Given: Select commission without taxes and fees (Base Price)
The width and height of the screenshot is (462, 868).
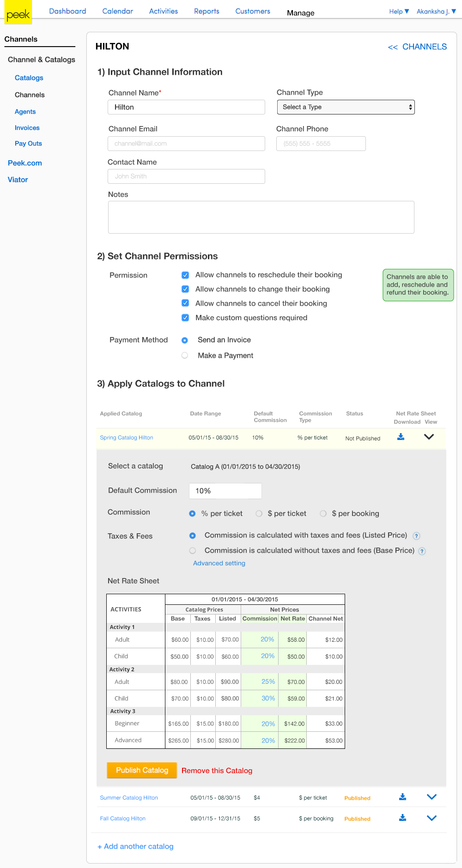Looking at the screenshot, I should [x=193, y=550].
